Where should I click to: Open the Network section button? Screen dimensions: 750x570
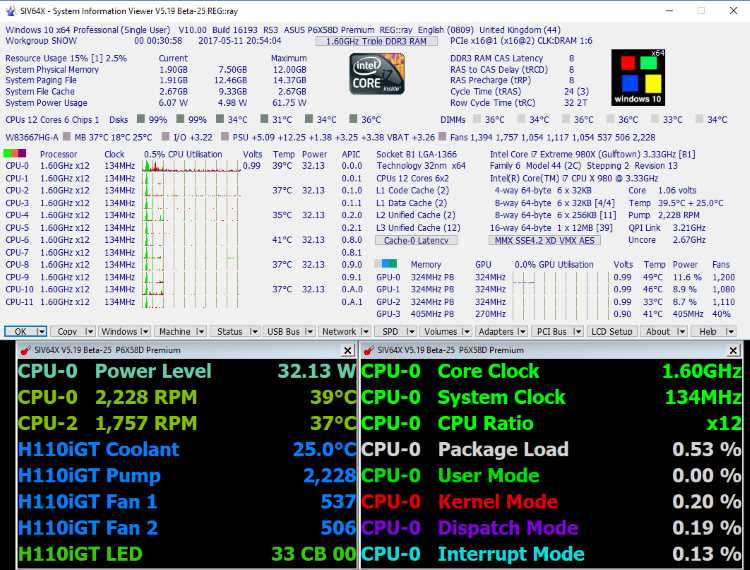339,331
